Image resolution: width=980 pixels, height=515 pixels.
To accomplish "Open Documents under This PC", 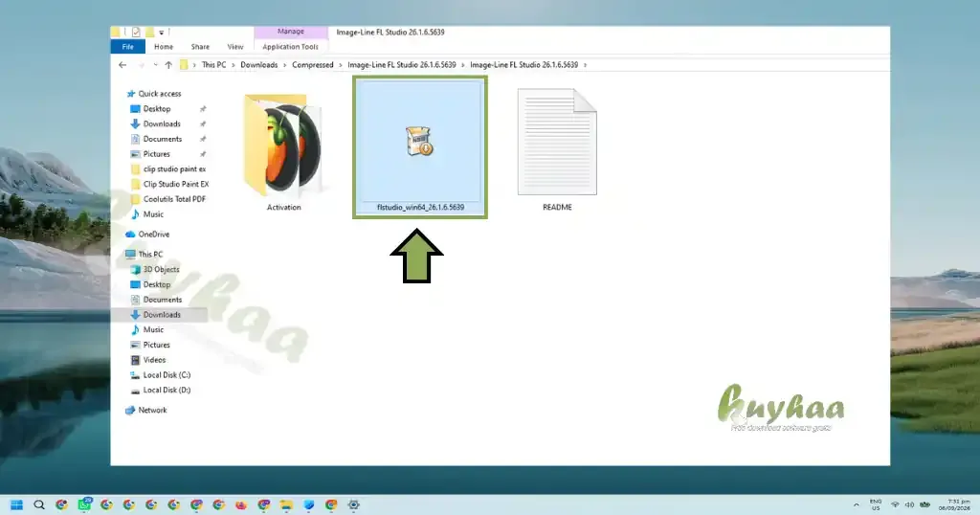I will pos(162,300).
